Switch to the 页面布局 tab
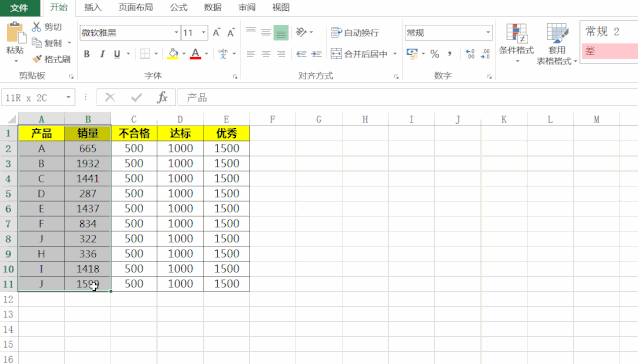This screenshot has width=638, height=364. pos(135,7)
